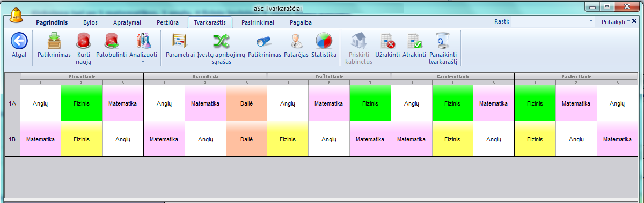Viewport: 644px width, 203px height.
Task: Select the orange Dailė cell in 1B row
Action: click(x=246, y=139)
